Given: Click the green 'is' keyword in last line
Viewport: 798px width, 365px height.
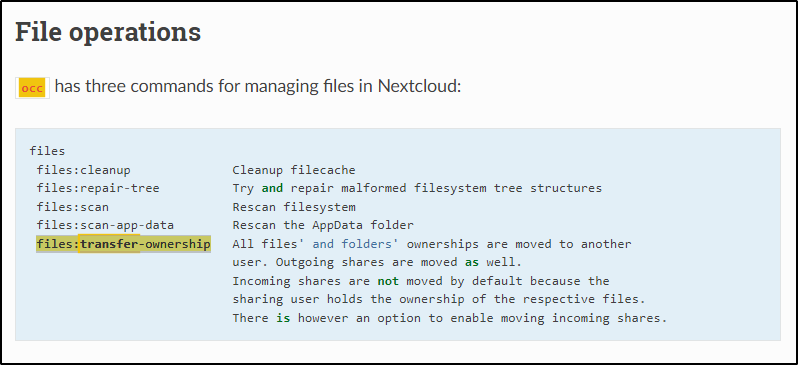Looking at the screenshot, I should coord(283,318).
